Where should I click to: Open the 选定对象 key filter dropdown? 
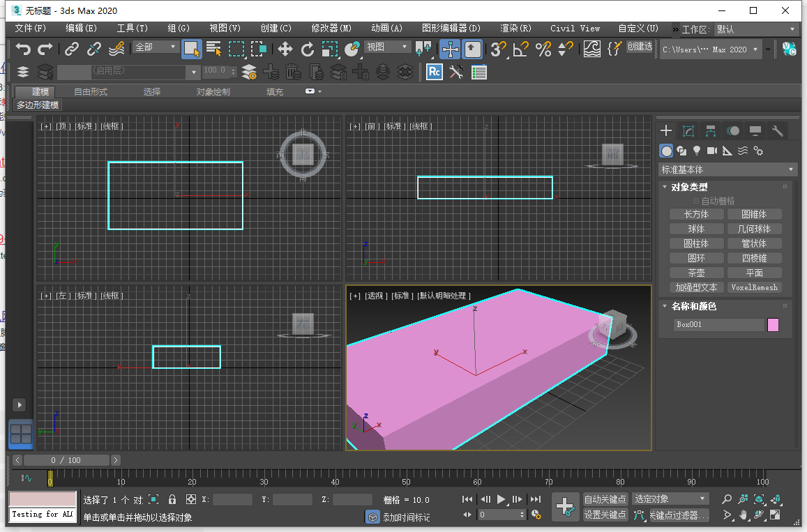point(670,499)
